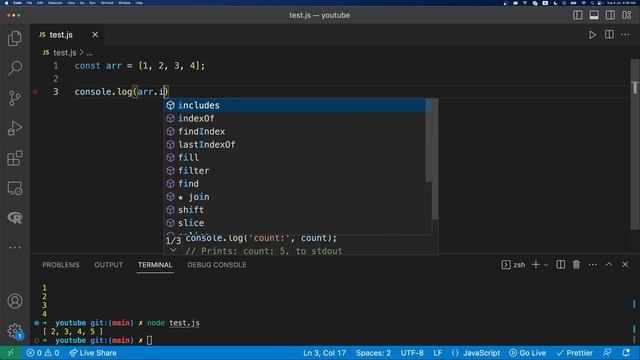Screen dimensions: 640x360
Task: Toggle secondary sidebar layout icon in title bar
Action: tap(610, 15)
